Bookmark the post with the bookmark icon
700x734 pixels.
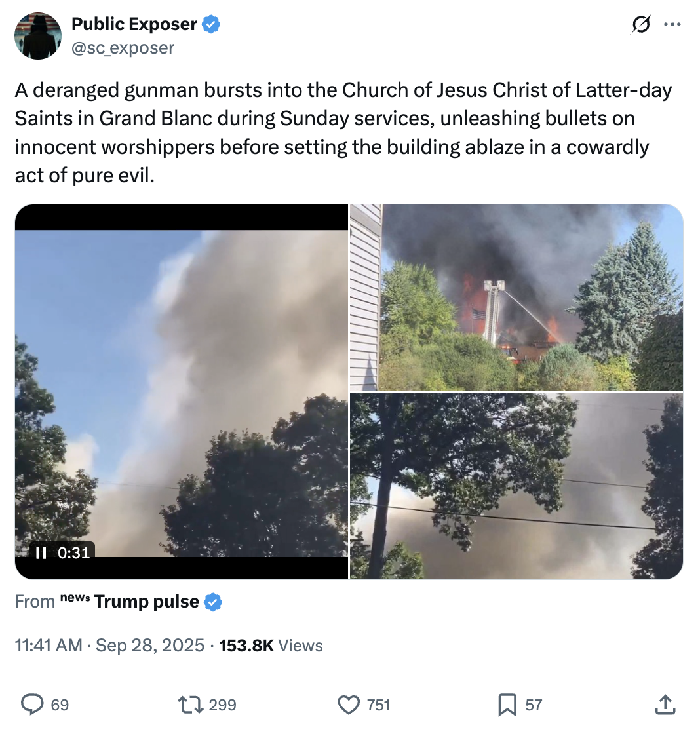click(507, 705)
